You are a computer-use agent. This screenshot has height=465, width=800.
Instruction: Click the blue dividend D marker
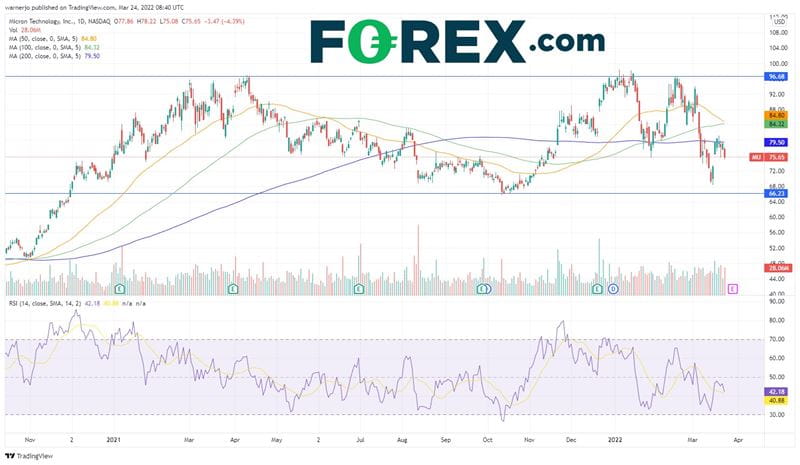613,289
